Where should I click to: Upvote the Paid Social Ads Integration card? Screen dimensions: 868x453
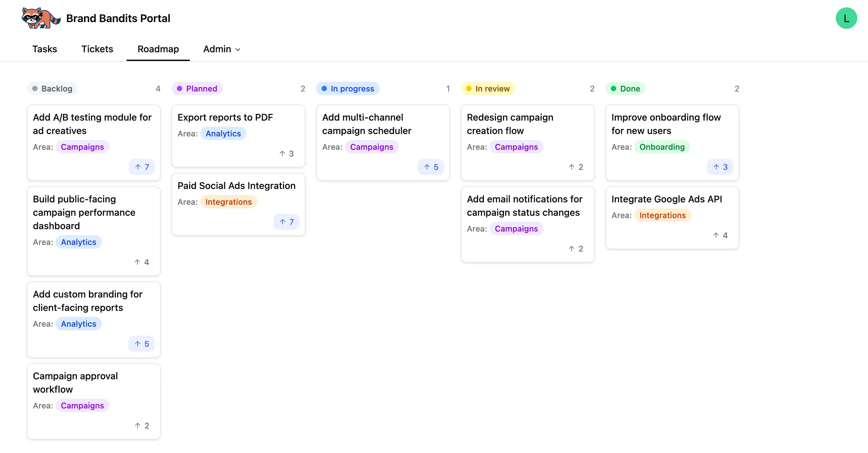pos(286,222)
